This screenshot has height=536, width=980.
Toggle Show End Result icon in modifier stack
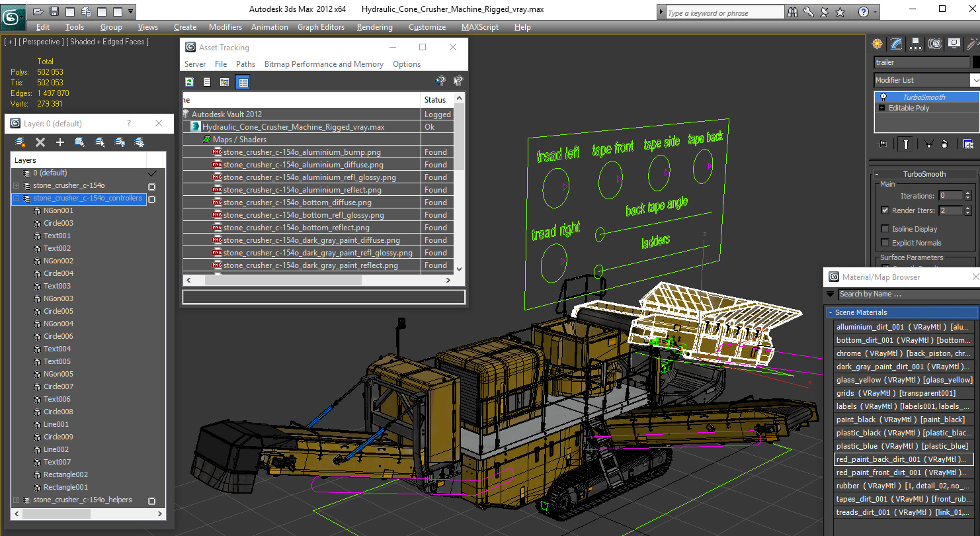905,144
